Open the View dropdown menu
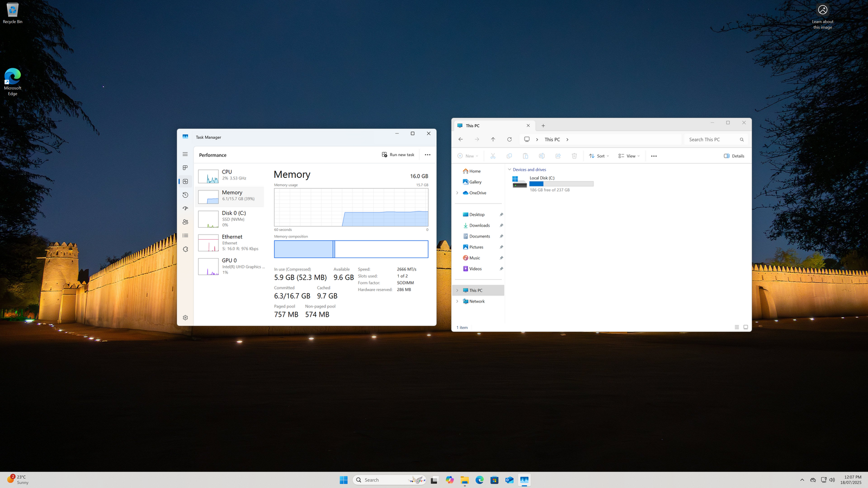Image resolution: width=868 pixels, height=488 pixels. pos(629,156)
